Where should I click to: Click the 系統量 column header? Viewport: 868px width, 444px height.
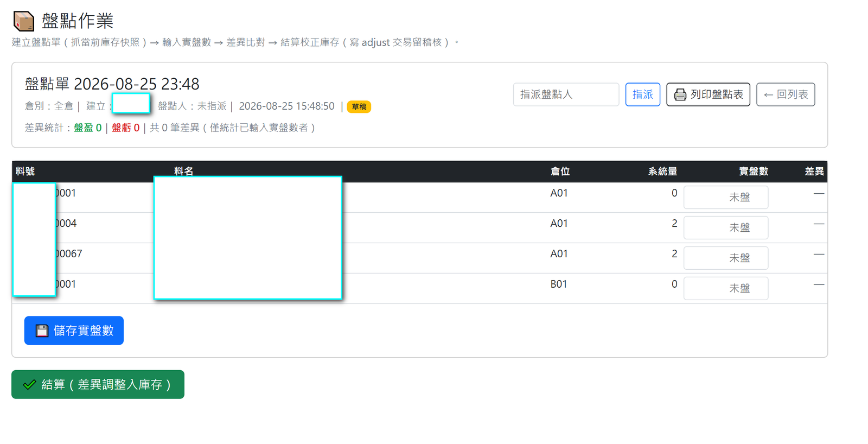point(662,172)
